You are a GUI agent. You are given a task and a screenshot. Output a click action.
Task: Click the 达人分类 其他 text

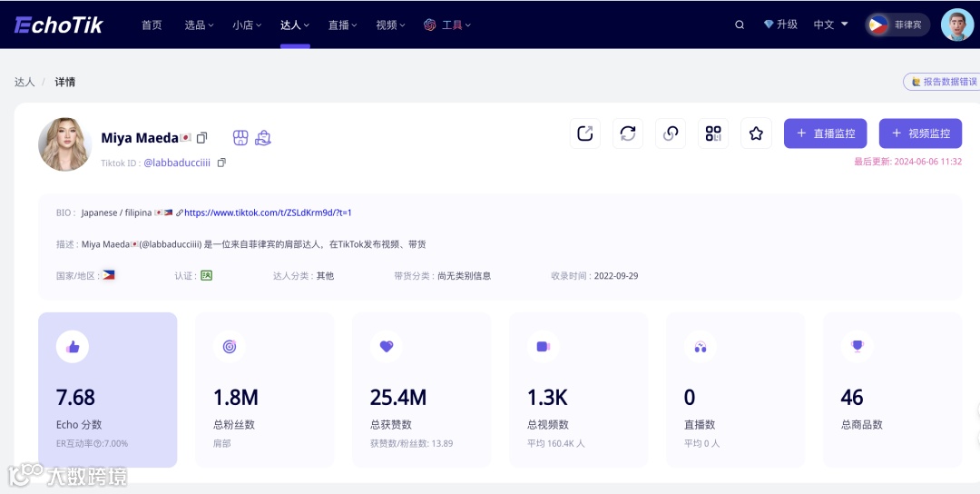(x=304, y=276)
